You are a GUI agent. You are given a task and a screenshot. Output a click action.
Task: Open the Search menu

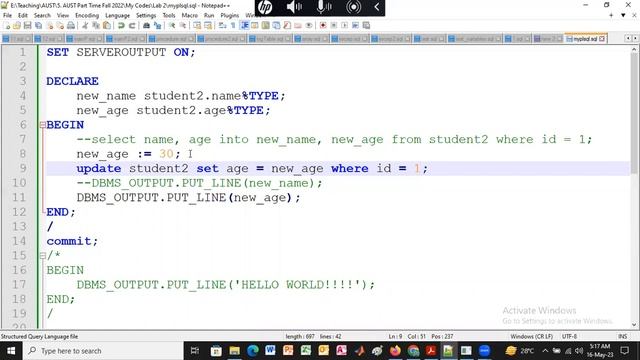point(42,16)
